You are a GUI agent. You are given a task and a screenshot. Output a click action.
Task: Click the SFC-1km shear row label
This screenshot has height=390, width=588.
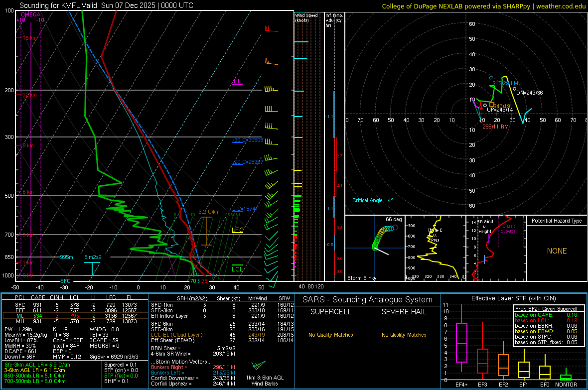(x=162, y=305)
